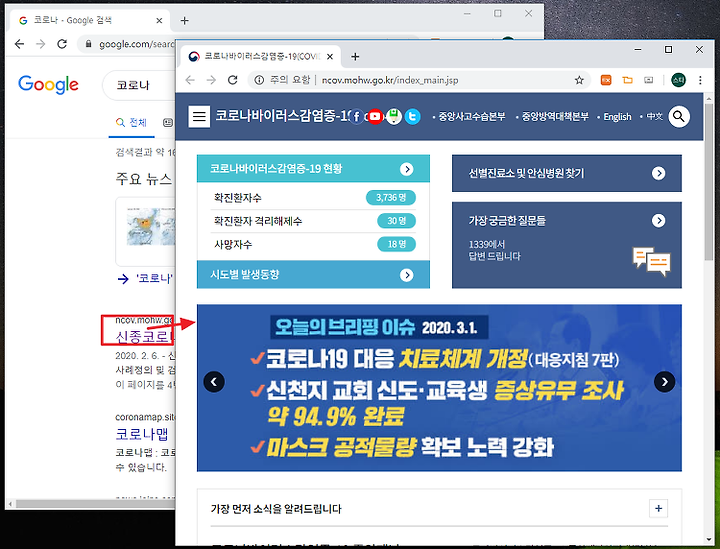Expand 가장 먼저 소식을 알려드립니다 with plus
Image resolution: width=720 pixels, height=549 pixels.
click(x=658, y=509)
